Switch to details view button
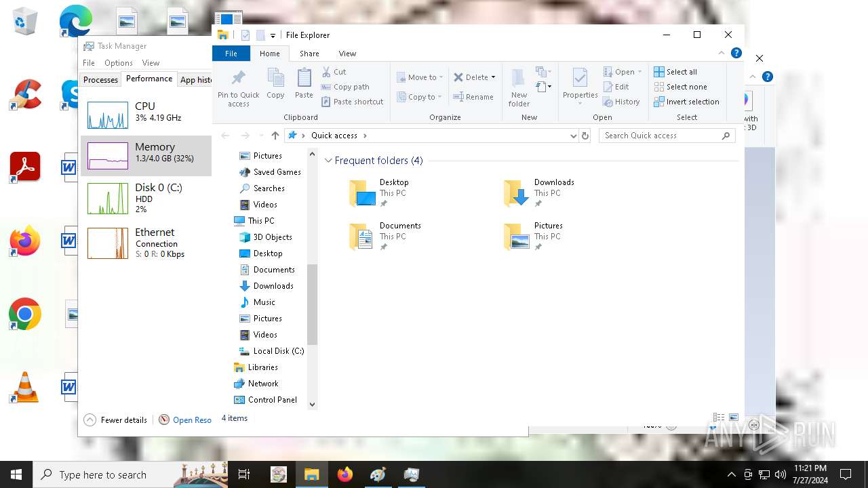This screenshot has height=488, width=868. point(719,418)
